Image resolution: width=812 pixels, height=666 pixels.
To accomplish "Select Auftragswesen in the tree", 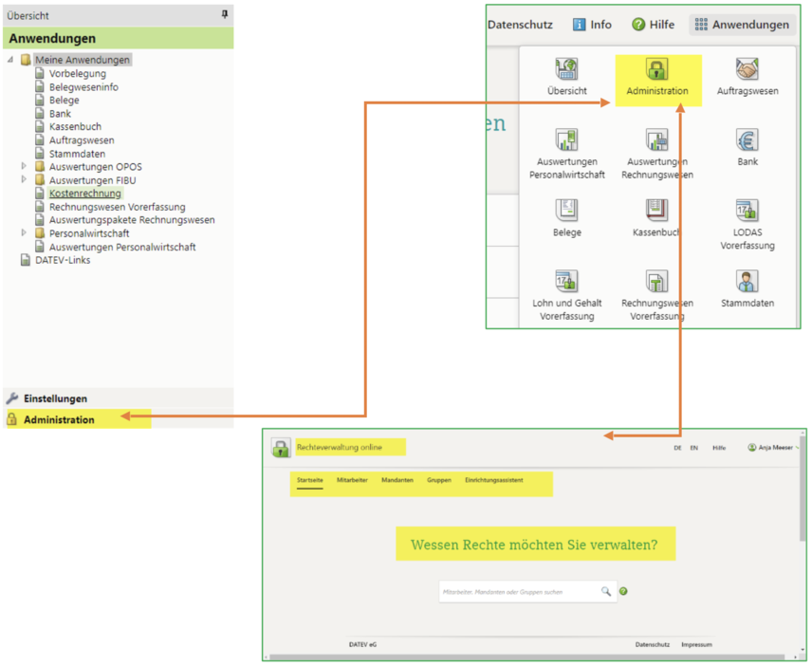I will pos(82,139).
